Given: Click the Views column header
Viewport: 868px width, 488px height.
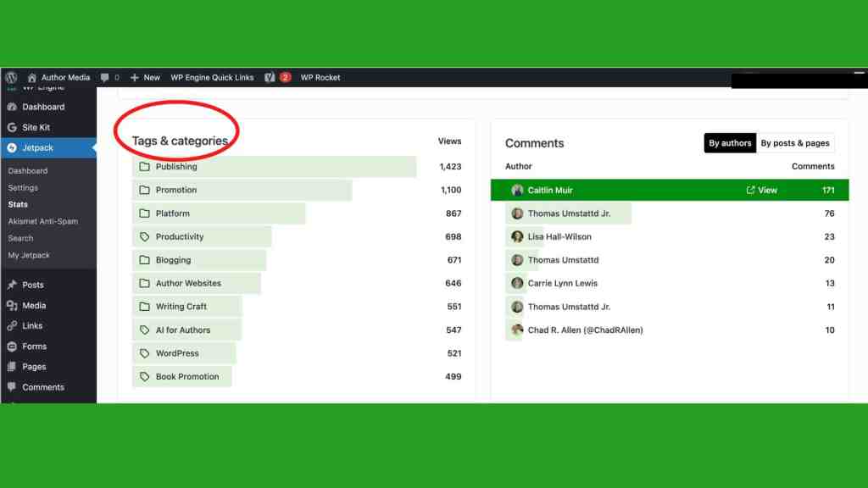Looking at the screenshot, I should pos(449,141).
